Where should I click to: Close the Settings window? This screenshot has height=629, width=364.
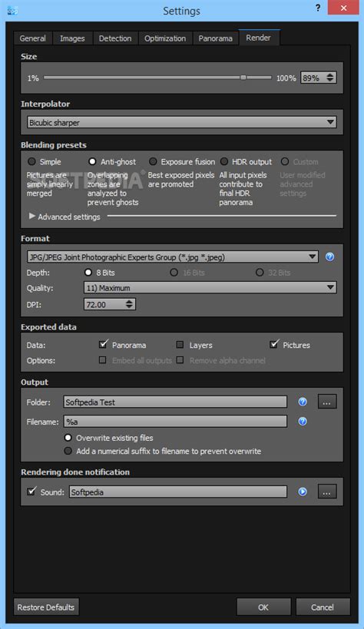point(343,8)
